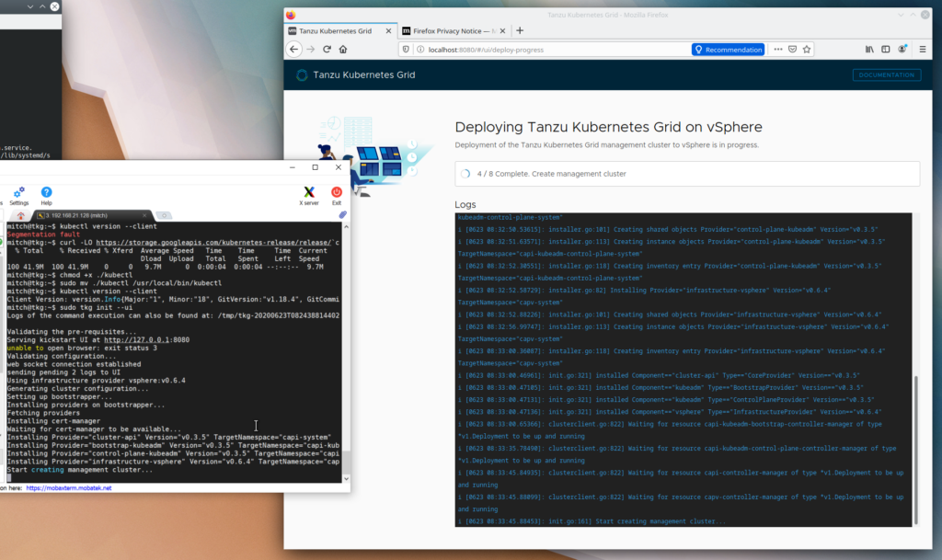Open the Firefox Library icon
Screen dimensions: 942x560
pyautogui.click(x=869, y=50)
